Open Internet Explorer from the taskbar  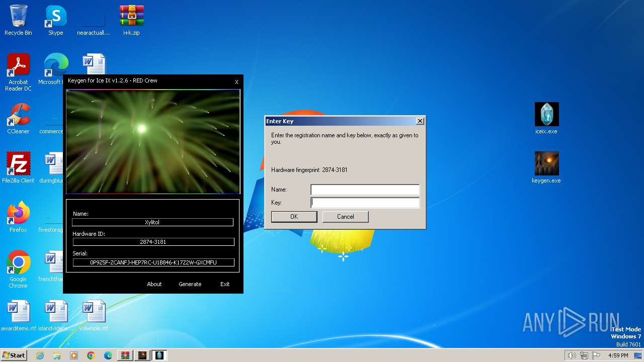(40, 355)
